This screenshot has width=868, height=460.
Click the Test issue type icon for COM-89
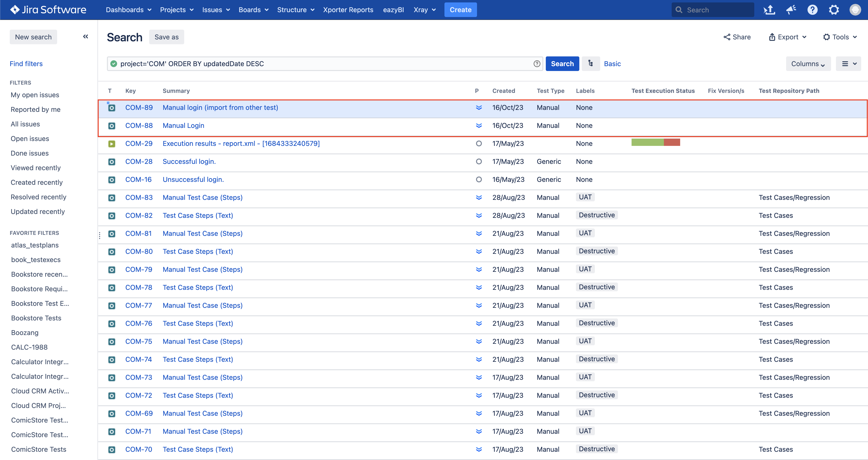point(112,107)
